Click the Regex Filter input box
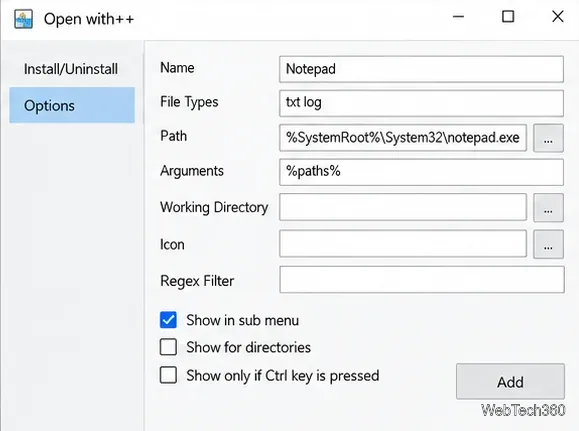This screenshot has height=431, width=579. 422,280
